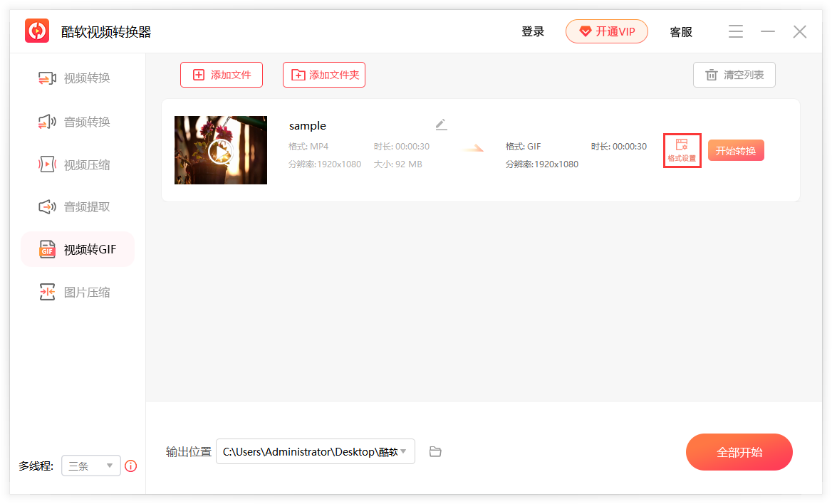Go to 音频提取 sidebar item
This screenshot has width=832, height=504.
[74, 207]
